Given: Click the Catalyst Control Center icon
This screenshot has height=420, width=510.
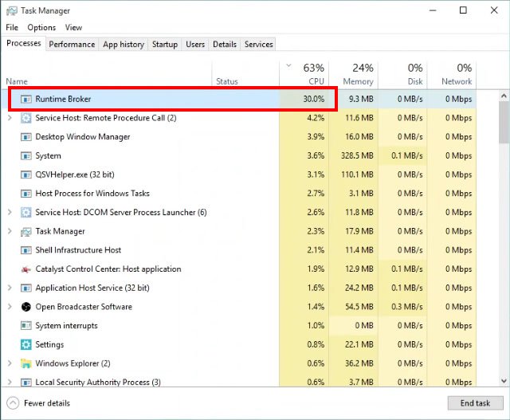Looking at the screenshot, I should (26, 269).
